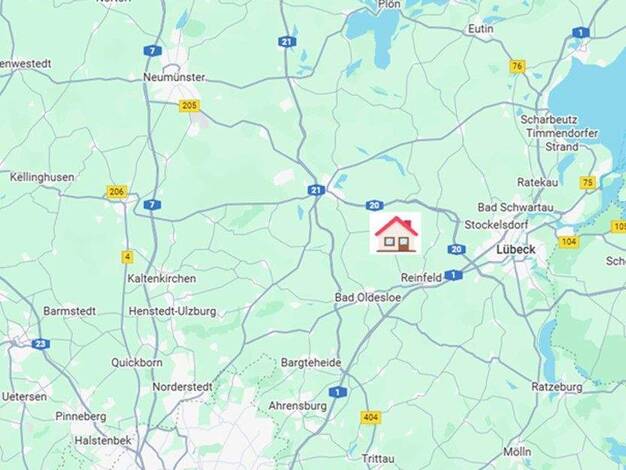This screenshot has width=626, height=470.
Task: Click the A23 highway shield near Uetersen
Action: coord(41,344)
